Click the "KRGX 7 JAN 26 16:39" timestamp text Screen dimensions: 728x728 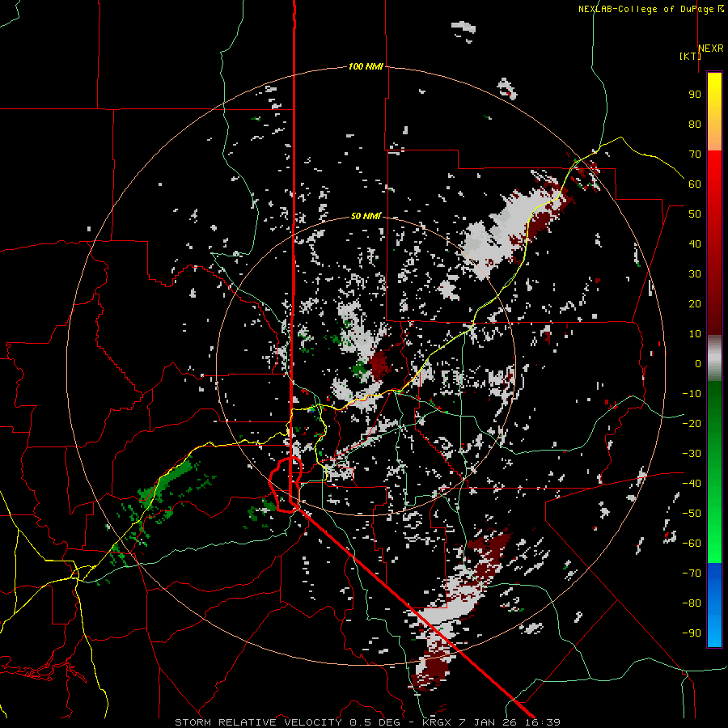(491, 722)
